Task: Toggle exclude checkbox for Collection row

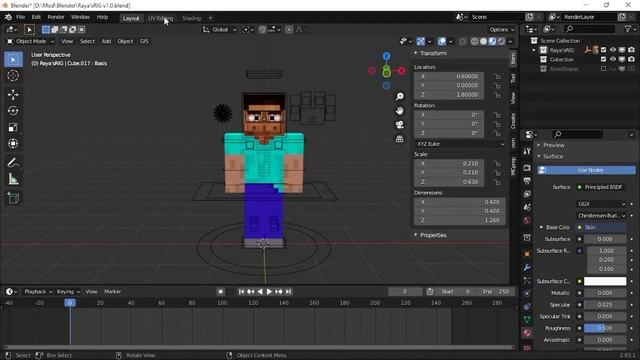Action: [604, 59]
